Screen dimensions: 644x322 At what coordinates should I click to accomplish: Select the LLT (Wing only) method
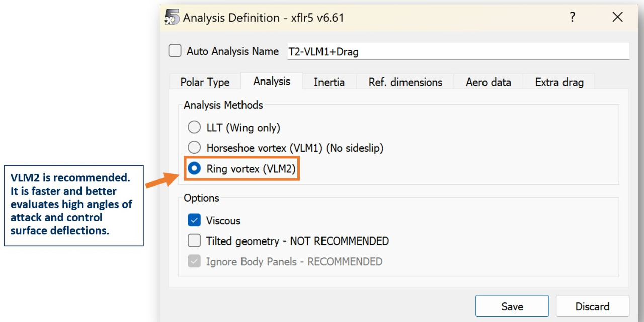point(194,128)
